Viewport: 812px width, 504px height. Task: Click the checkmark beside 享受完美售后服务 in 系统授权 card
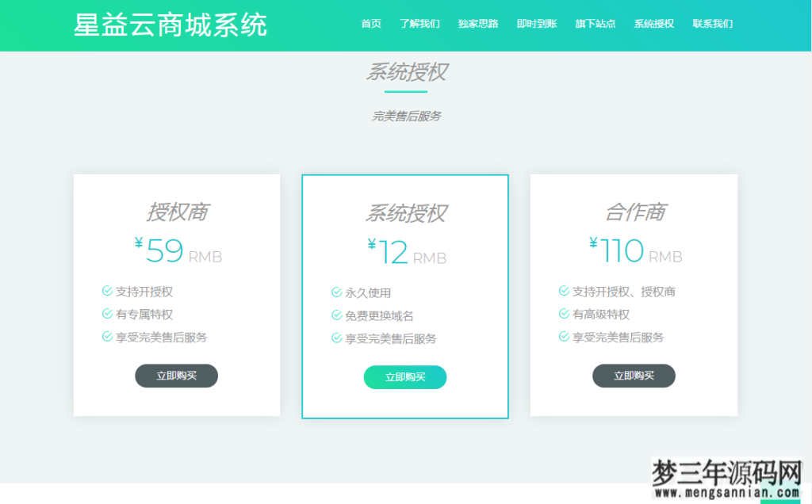pos(336,338)
